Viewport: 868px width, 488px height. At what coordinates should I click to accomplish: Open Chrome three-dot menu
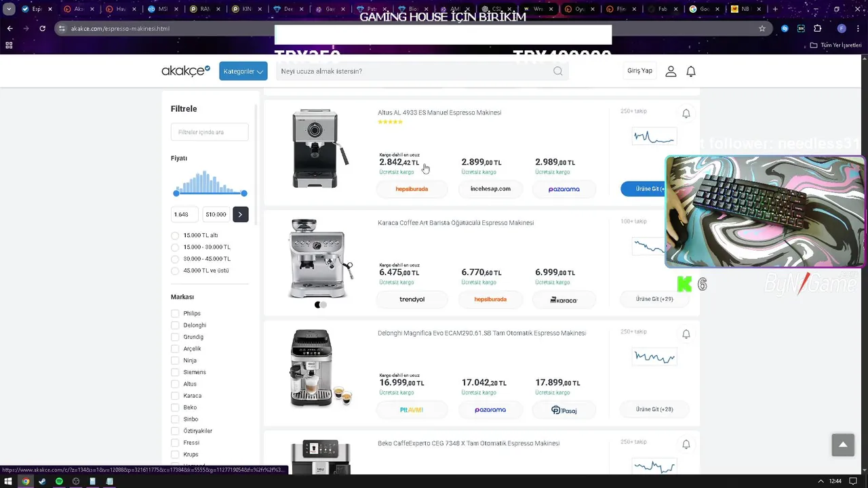pyautogui.click(x=858, y=28)
